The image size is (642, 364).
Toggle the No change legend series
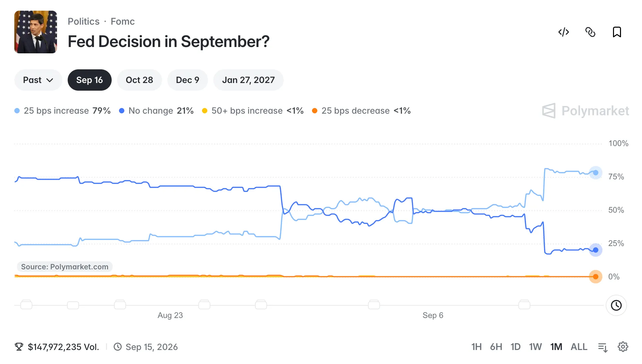156,111
